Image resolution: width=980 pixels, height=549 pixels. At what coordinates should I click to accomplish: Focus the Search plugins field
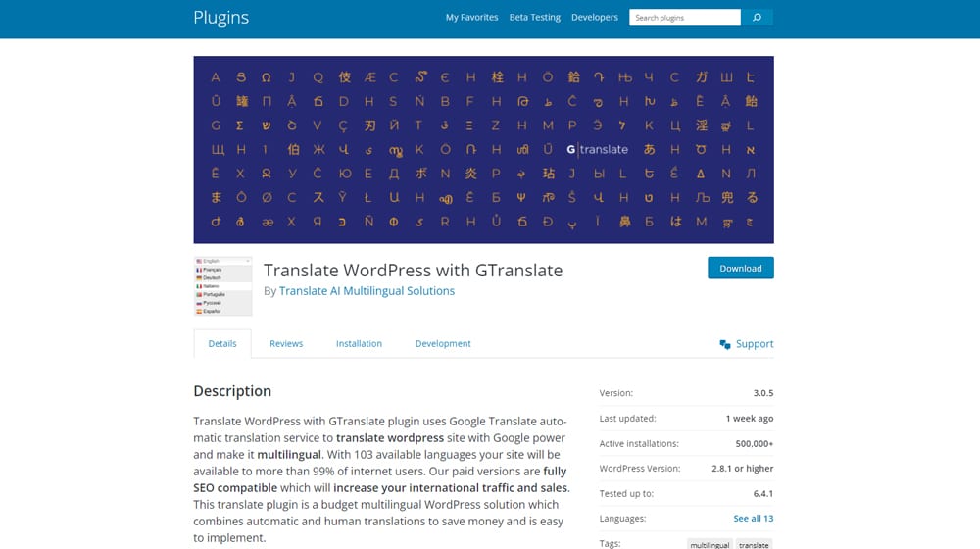tap(684, 18)
